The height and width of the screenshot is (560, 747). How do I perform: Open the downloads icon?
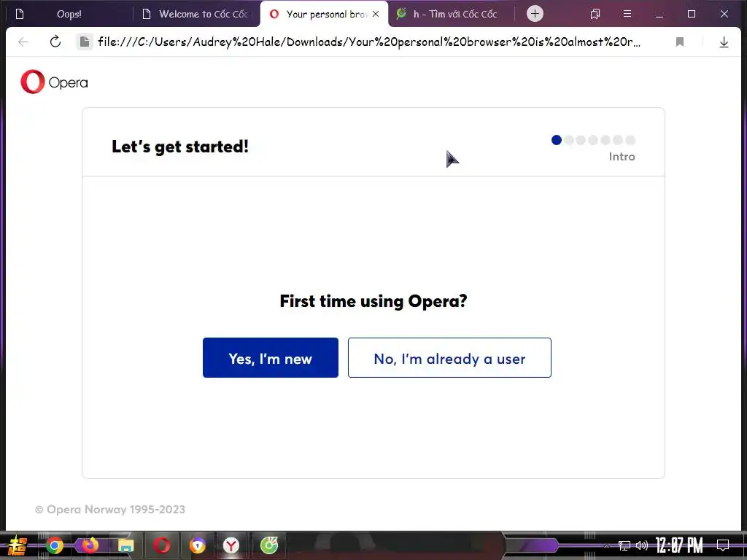[724, 42]
